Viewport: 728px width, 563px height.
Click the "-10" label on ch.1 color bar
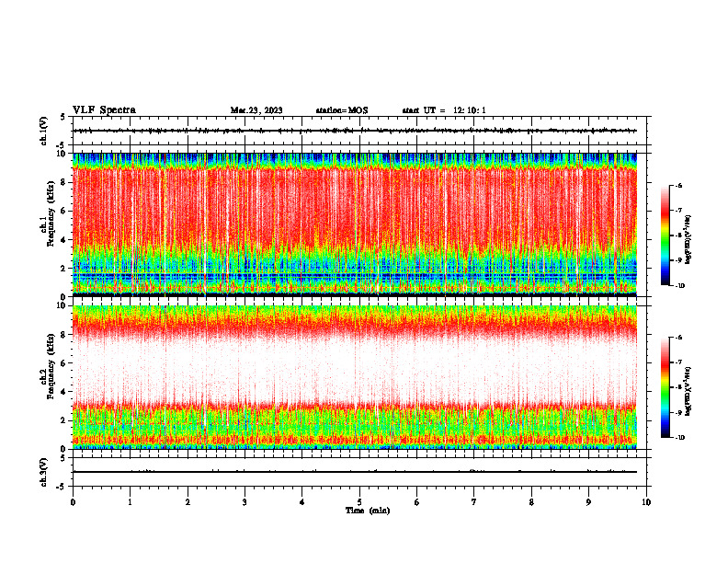tap(679, 285)
